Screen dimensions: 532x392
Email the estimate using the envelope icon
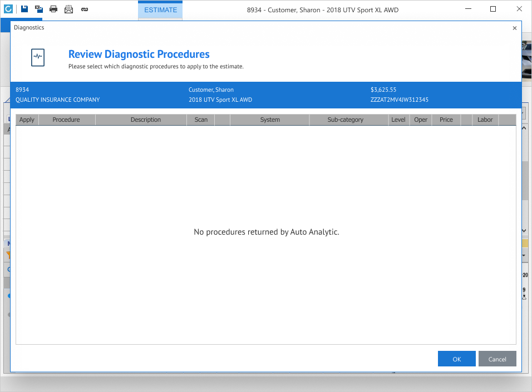pos(68,9)
